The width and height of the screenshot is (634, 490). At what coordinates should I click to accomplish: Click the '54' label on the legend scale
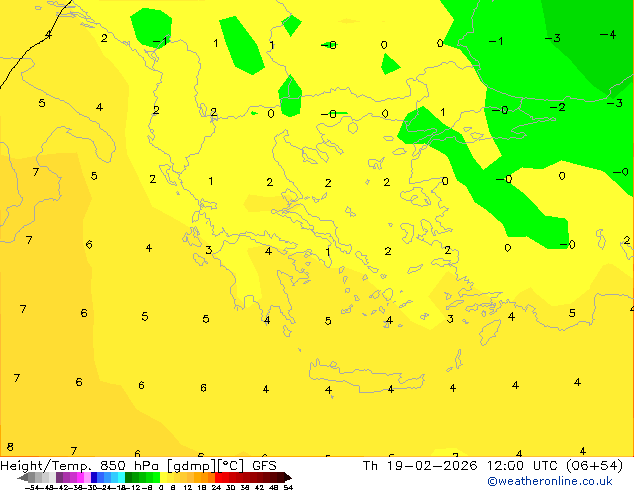288,487
